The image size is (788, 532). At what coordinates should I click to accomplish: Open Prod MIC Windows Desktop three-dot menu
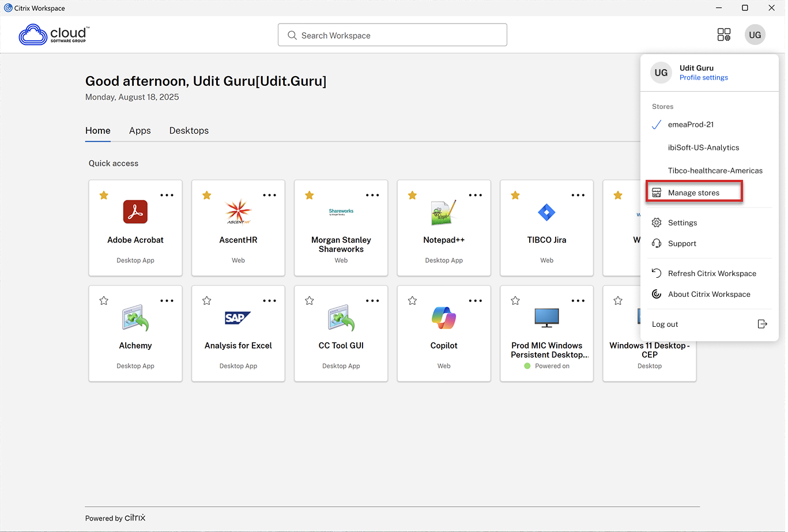pos(578,301)
